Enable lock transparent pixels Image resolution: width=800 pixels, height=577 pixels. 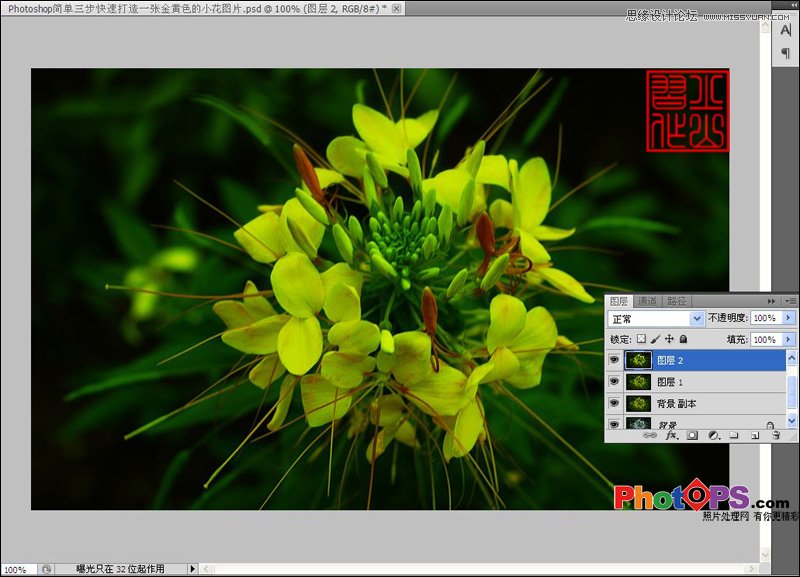pos(641,340)
